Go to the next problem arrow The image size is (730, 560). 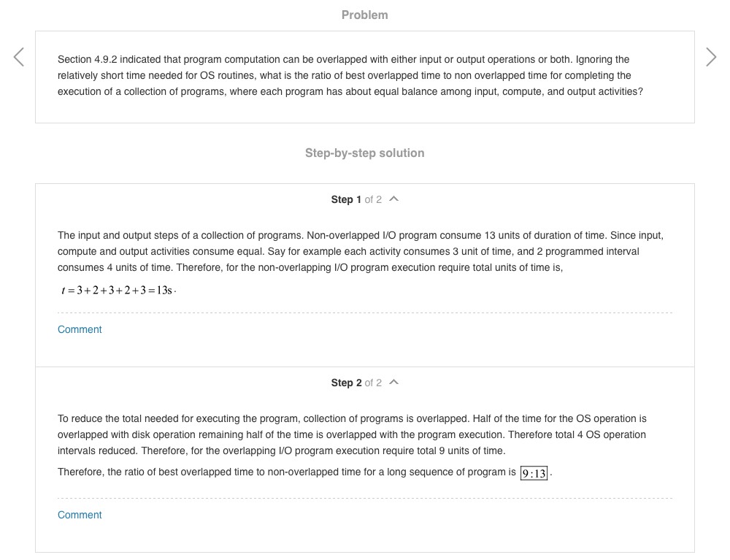coord(711,57)
